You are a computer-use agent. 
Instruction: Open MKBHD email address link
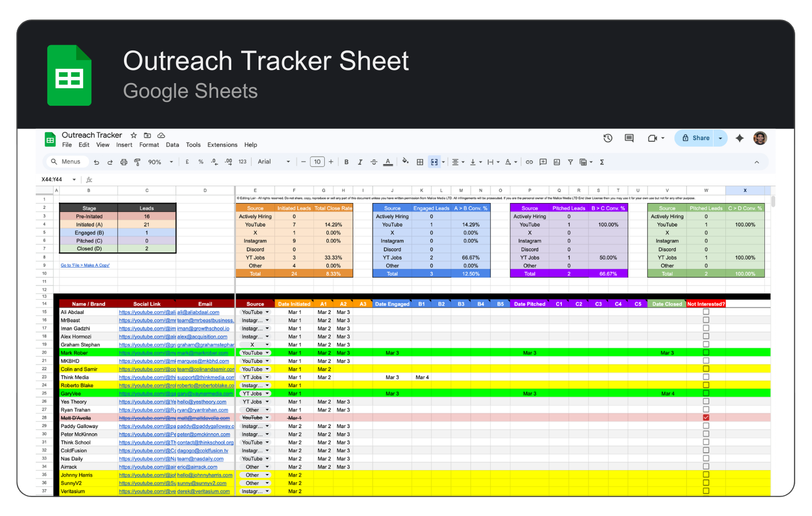click(203, 361)
